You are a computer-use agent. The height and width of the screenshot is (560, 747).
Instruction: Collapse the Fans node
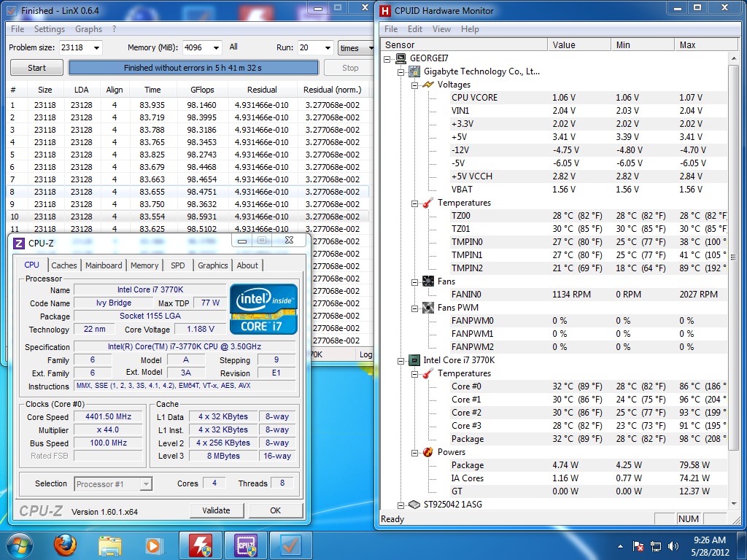[x=414, y=282]
